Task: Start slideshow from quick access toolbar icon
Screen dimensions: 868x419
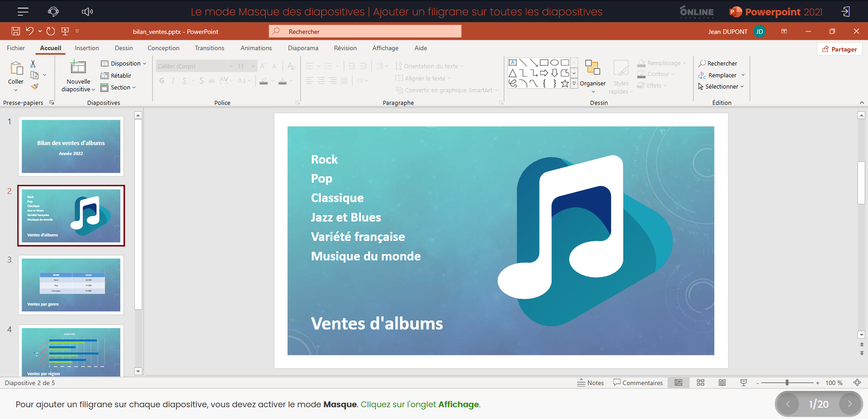Action: click(65, 31)
